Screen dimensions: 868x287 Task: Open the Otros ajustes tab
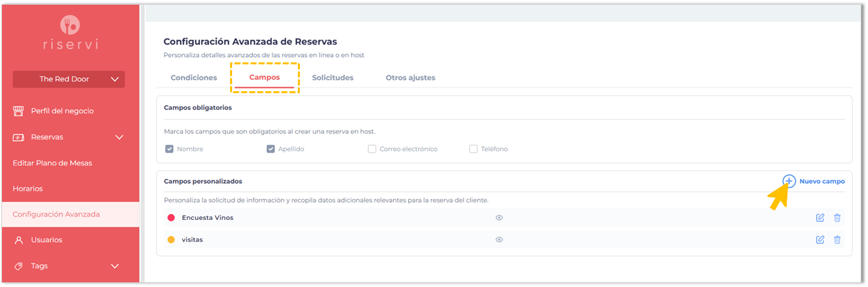[x=411, y=78]
